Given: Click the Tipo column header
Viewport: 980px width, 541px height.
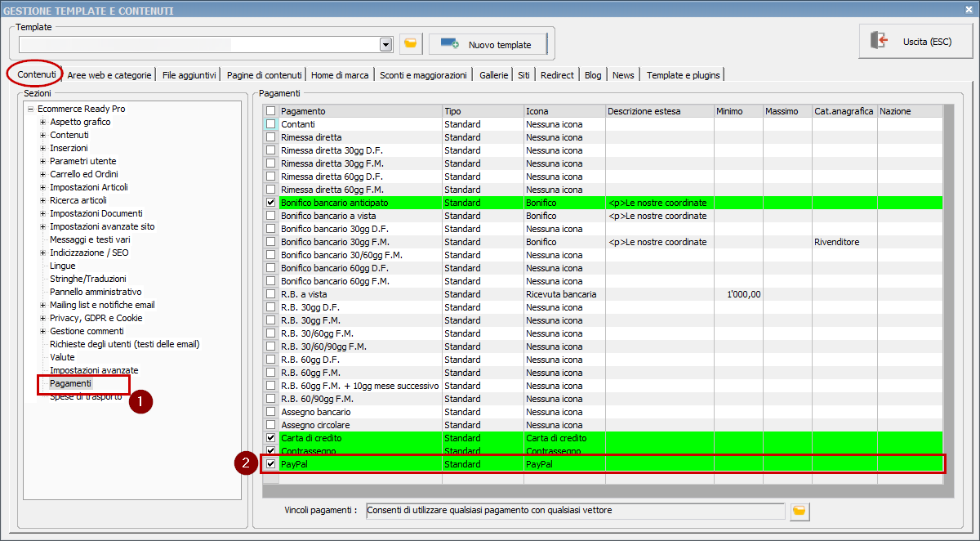Looking at the screenshot, I should point(483,111).
